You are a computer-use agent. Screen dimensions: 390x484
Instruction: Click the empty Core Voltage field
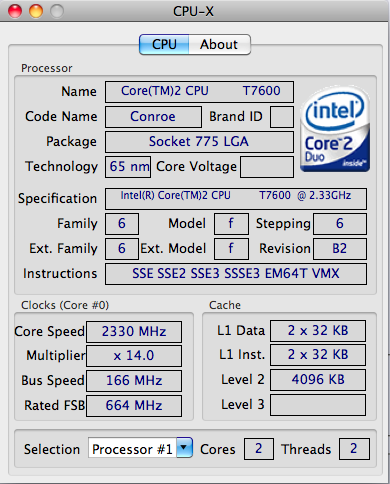click(267, 167)
